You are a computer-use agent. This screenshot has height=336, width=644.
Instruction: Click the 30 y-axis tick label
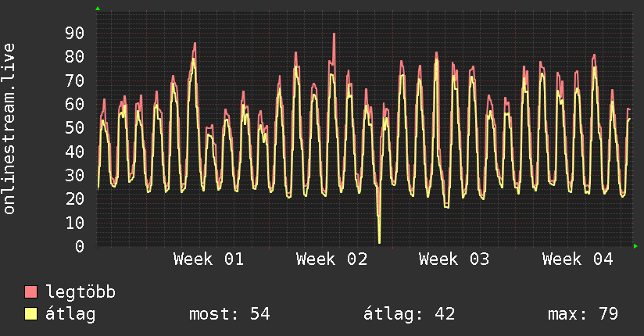click(x=75, y=175)
